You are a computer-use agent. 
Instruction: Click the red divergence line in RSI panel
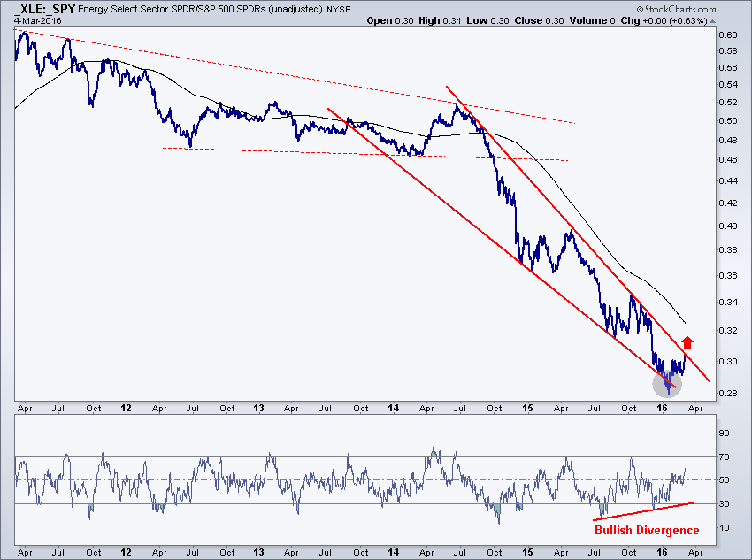click(x=643, y=511)
